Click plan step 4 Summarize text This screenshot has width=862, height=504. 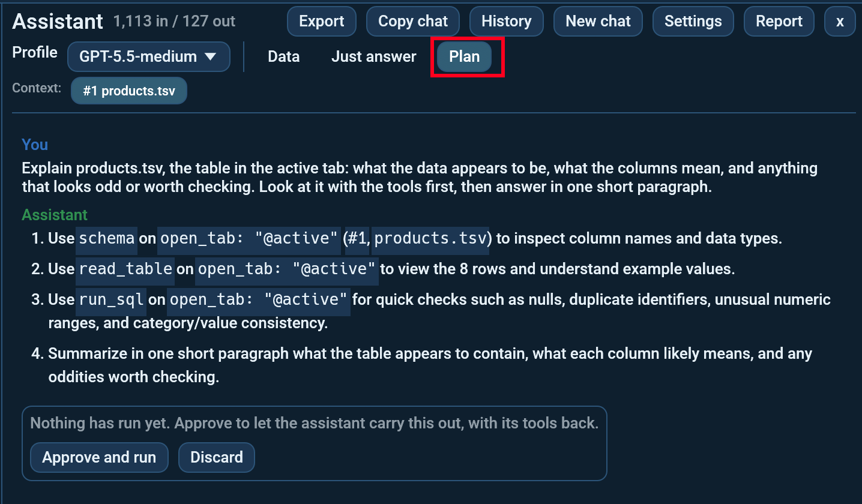[x=430, y=365]
